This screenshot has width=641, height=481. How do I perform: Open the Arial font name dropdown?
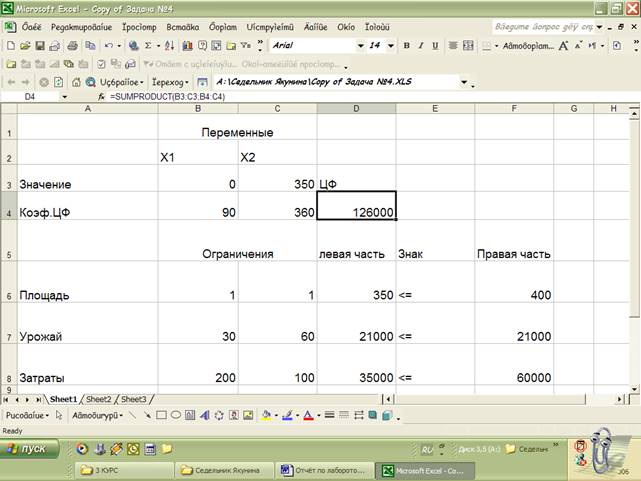point(361,46)
